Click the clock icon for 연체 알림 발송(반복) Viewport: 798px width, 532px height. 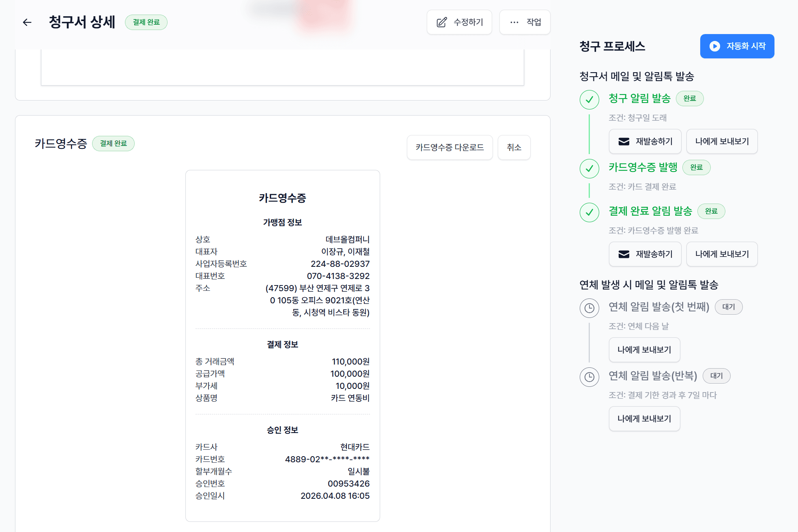pos(589,377)
